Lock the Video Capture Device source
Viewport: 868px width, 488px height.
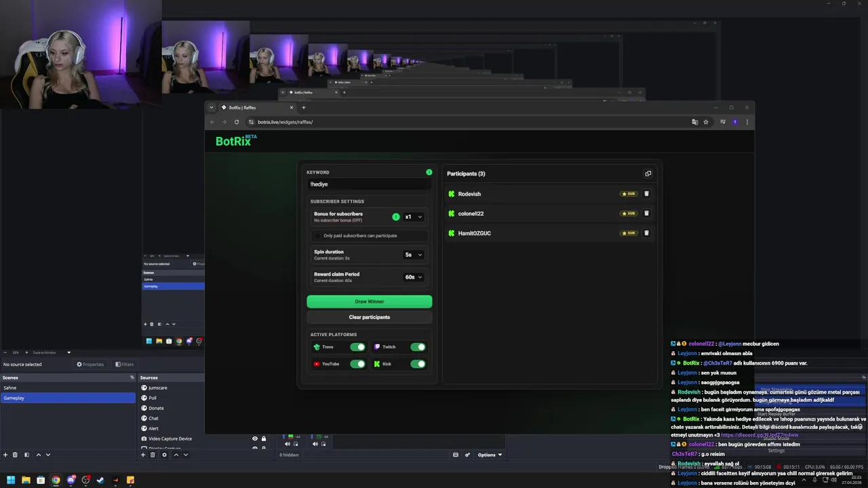[x=264, y=439]
